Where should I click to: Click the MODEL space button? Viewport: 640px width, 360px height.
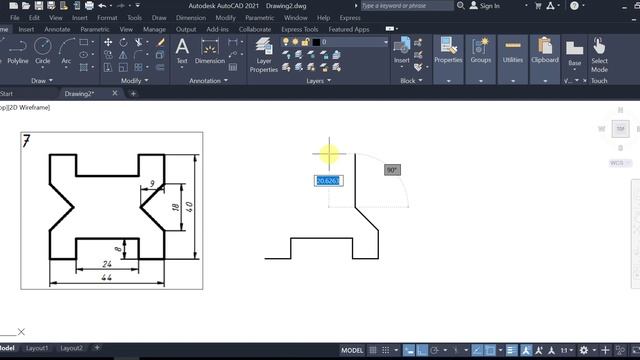(x=352, y=350)
